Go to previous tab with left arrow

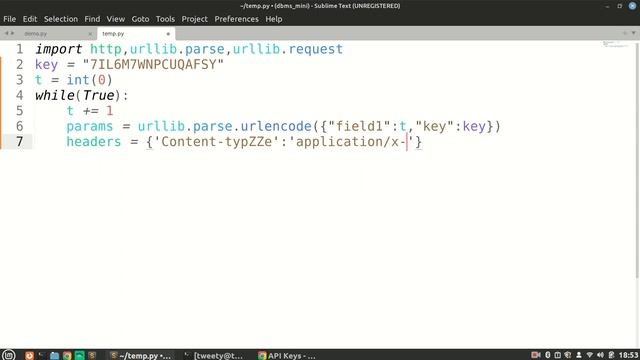coord(6,33)
